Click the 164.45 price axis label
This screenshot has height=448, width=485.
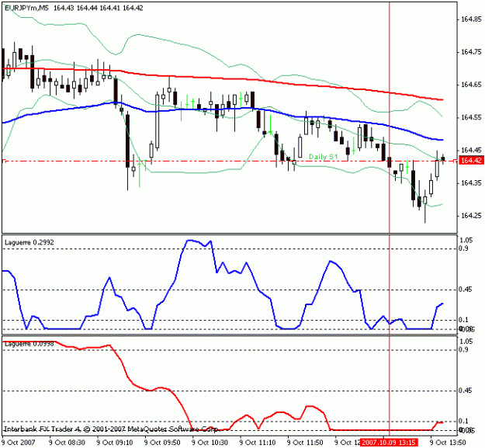471,151
